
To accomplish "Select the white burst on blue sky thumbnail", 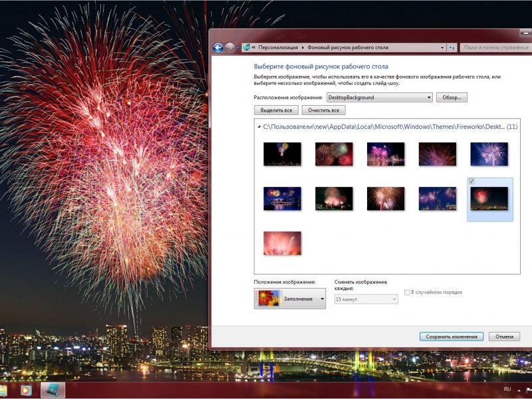I will coord(489,154).
